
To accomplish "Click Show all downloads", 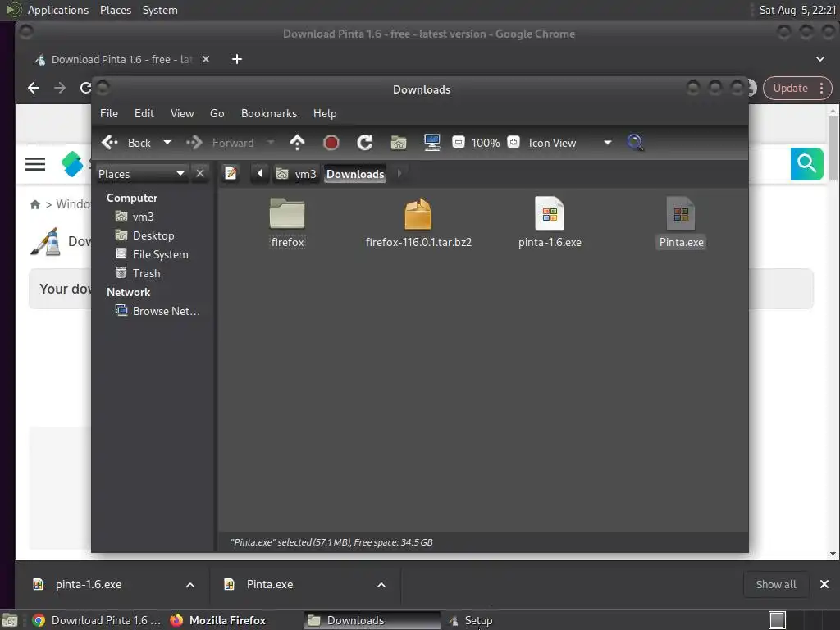I will (776, 584).
